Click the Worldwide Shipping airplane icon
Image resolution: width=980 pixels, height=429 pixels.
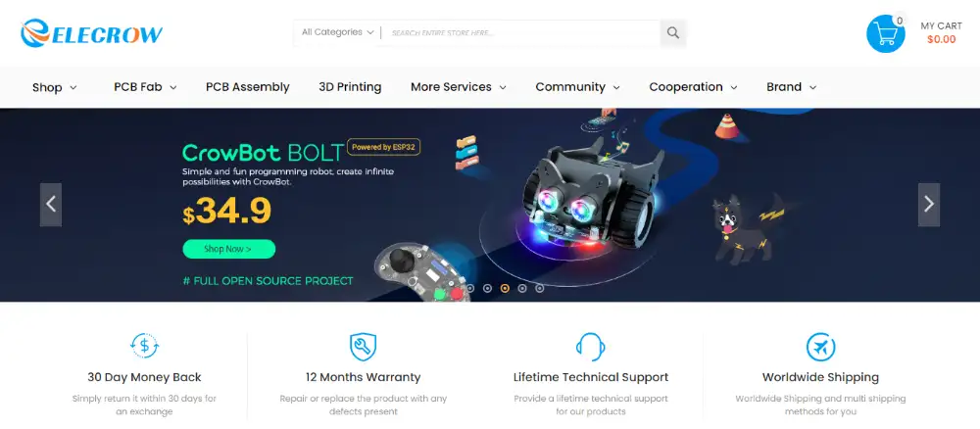click(820, 347)
